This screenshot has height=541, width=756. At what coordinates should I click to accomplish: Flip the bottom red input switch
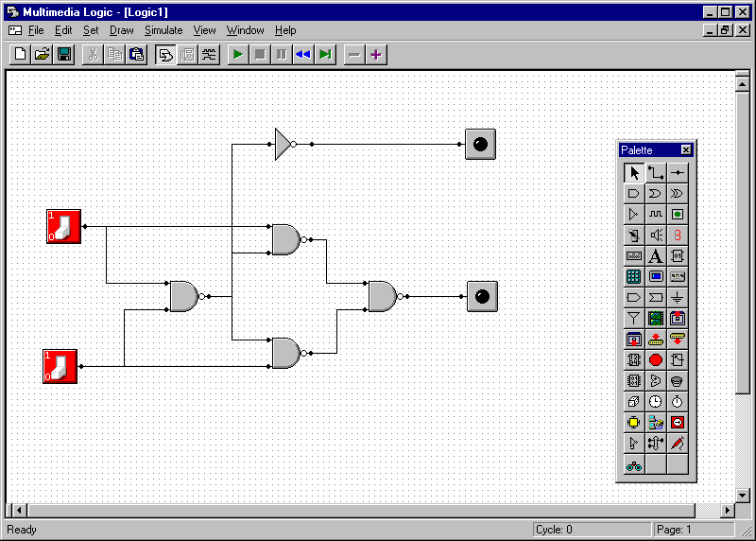coord(60,366)
